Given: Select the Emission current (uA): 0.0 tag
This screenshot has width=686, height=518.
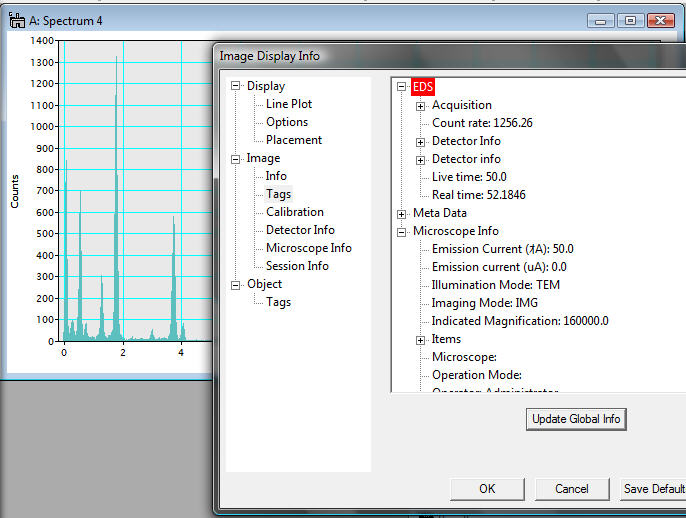Looking at the screenshot, I should pyautogui.click(x=499, y=267).
